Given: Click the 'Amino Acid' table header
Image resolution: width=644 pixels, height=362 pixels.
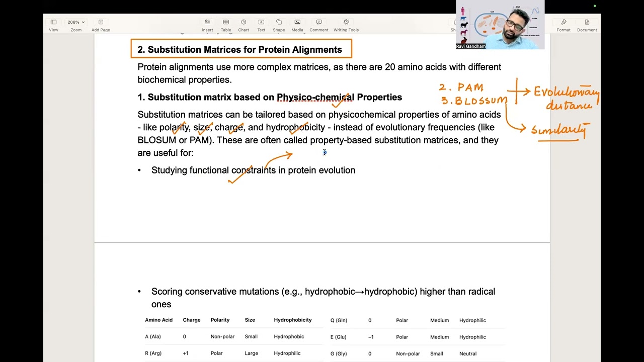Looking at the screenshot, I should (159, 320).
